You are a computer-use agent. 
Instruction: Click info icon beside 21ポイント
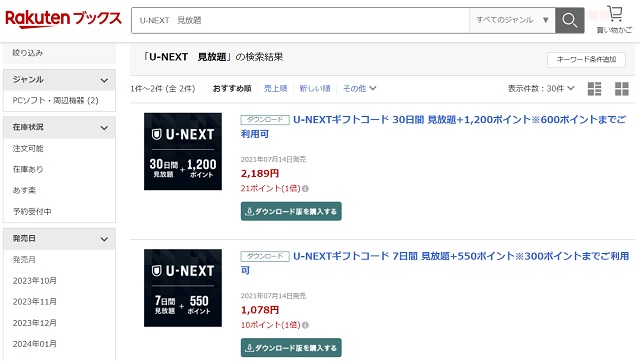click(305, 189)
